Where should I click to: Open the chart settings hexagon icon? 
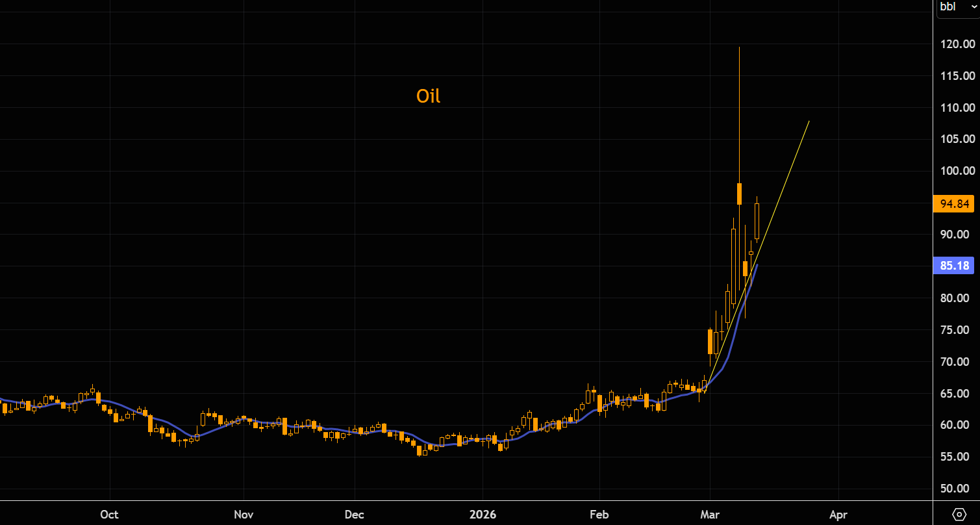[x=959, y=514]
